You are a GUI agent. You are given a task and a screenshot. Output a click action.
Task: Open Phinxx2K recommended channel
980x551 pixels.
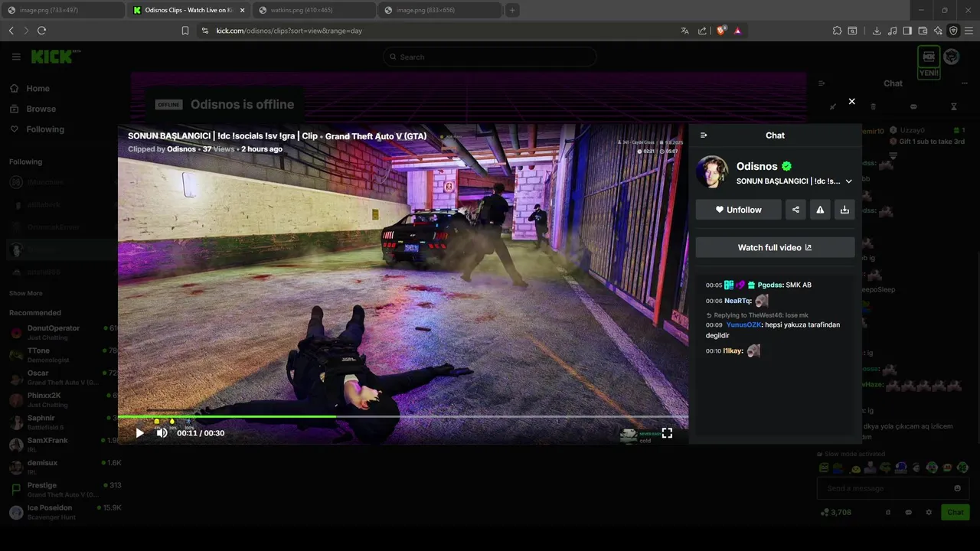pos(63,399)
